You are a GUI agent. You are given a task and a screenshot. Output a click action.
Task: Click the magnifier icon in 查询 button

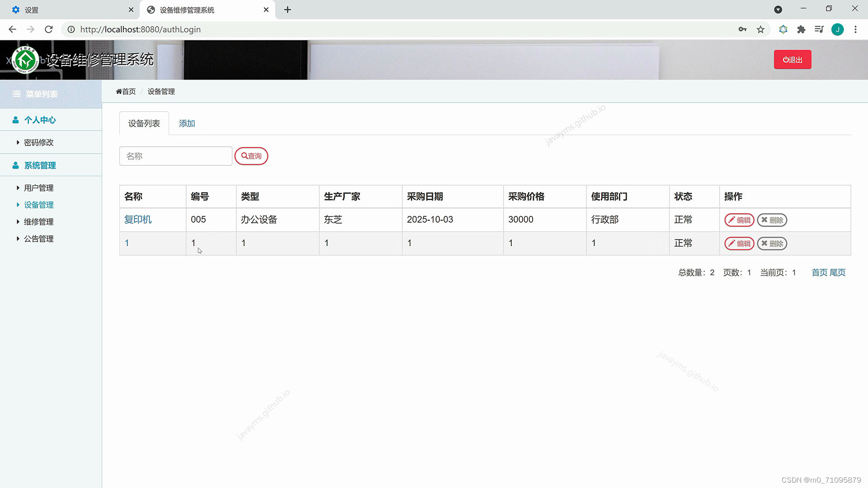244,156
